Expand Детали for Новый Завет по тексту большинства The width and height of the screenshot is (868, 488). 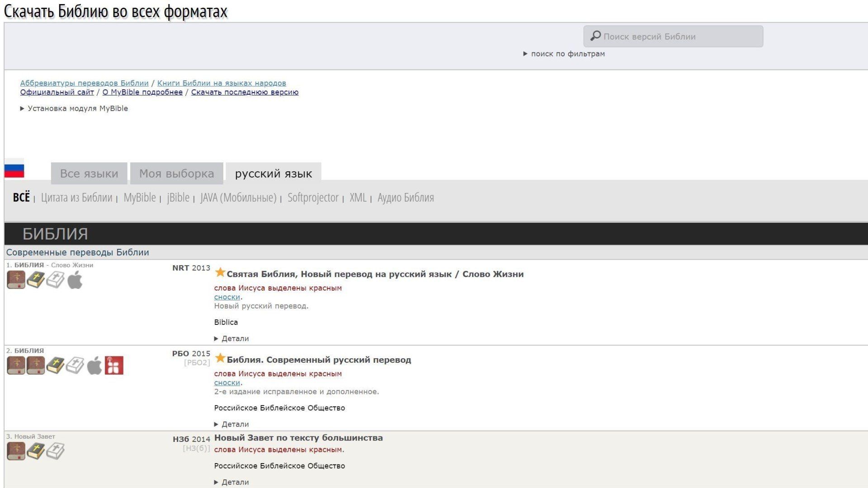(231, 482)
